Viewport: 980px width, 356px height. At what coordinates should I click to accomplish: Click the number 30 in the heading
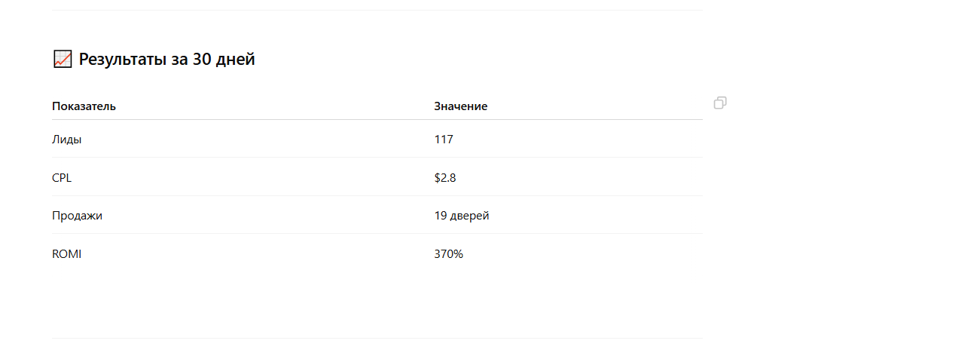pos(203,60)
